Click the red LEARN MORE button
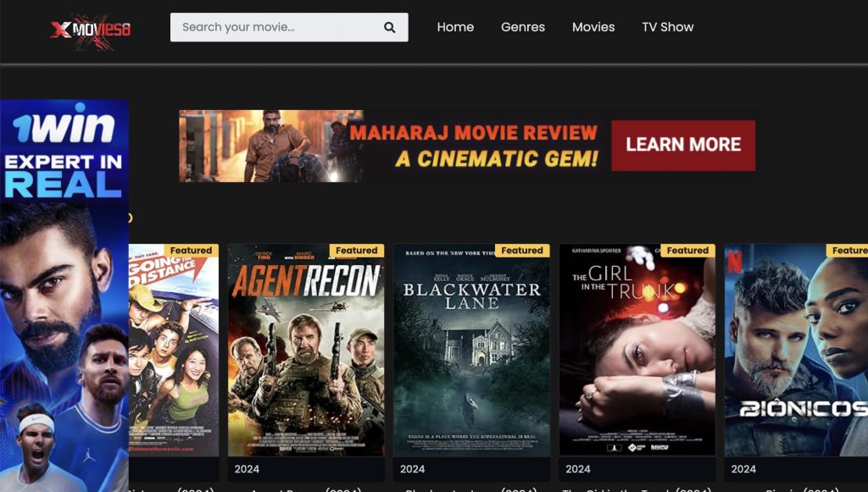The image size is (868, 492). (683, 145)
